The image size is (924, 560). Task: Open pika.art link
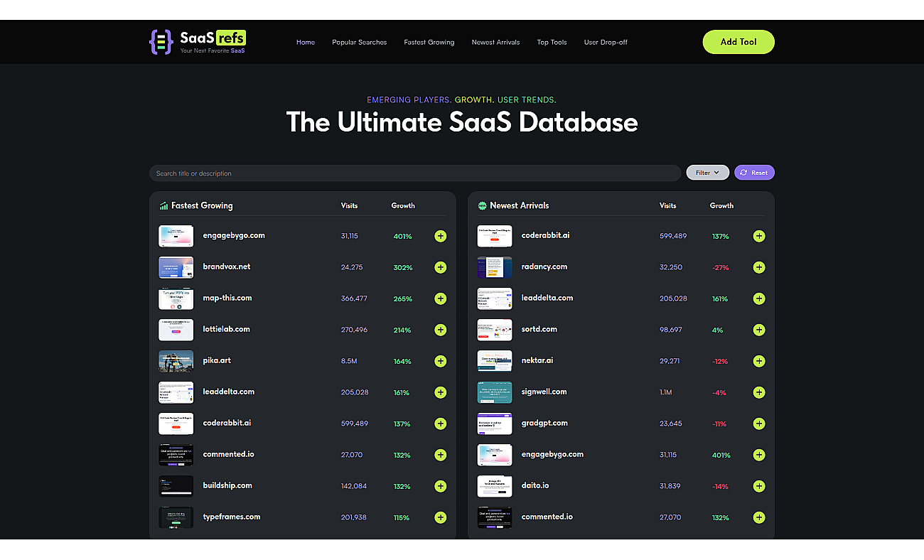217,360
